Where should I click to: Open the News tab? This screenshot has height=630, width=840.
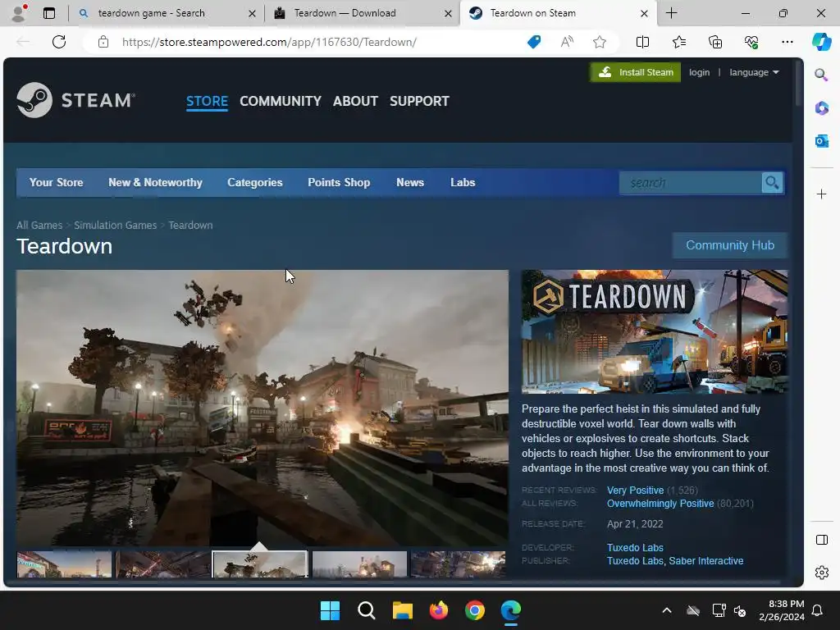coord(410,183)
